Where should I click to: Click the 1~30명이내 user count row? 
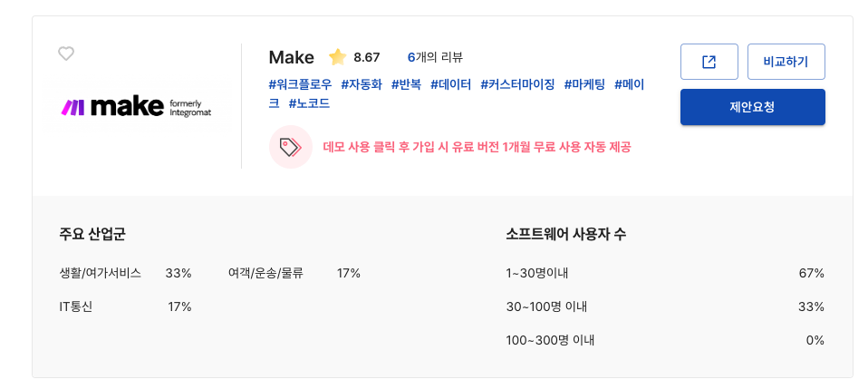pos(537,273)
